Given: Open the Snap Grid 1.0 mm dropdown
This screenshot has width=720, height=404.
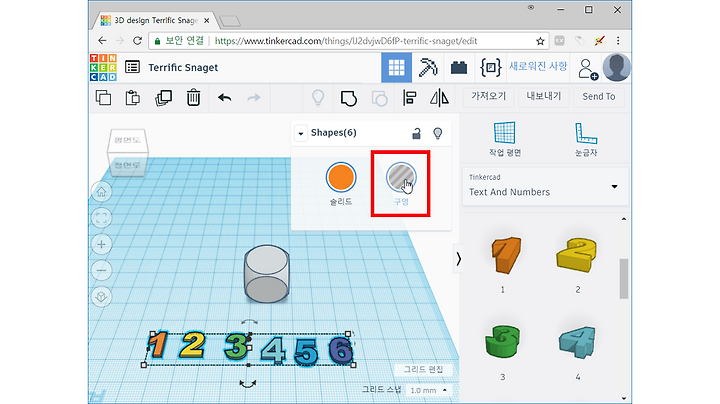Looking at the screenshot, I should [x=428, y=390].
